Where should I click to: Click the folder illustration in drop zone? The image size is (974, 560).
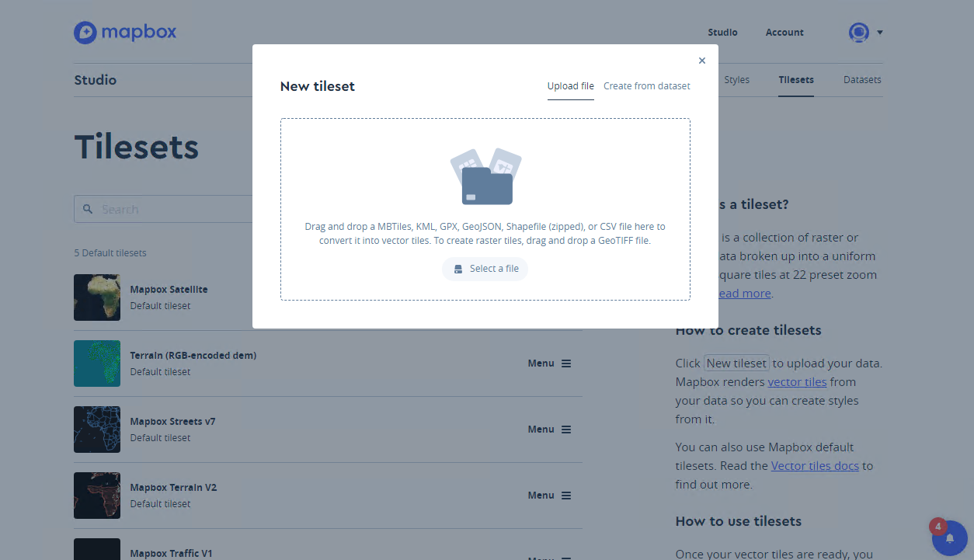486,177
